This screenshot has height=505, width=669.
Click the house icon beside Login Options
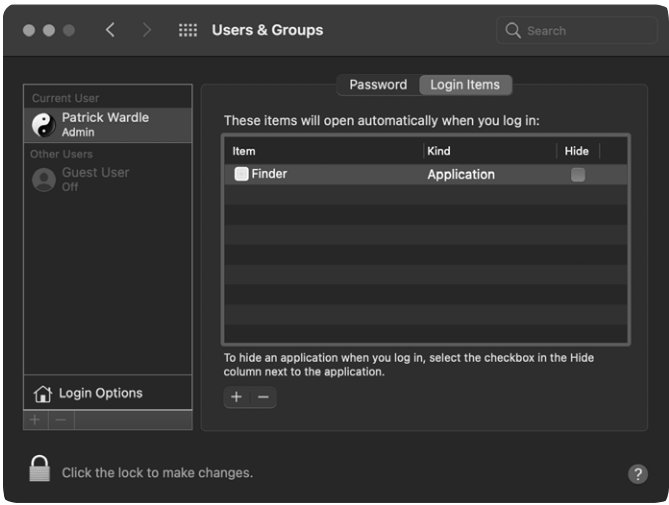tap(43, 393)
